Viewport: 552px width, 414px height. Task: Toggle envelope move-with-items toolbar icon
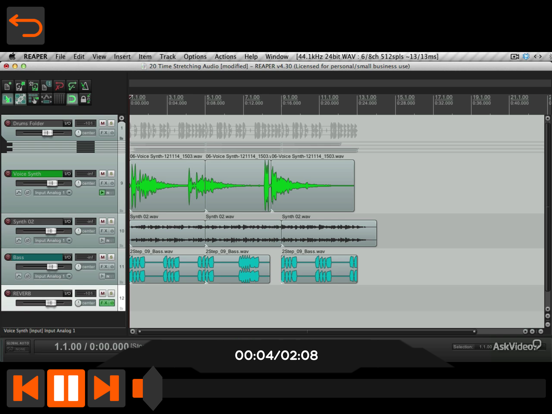(46, 99)
